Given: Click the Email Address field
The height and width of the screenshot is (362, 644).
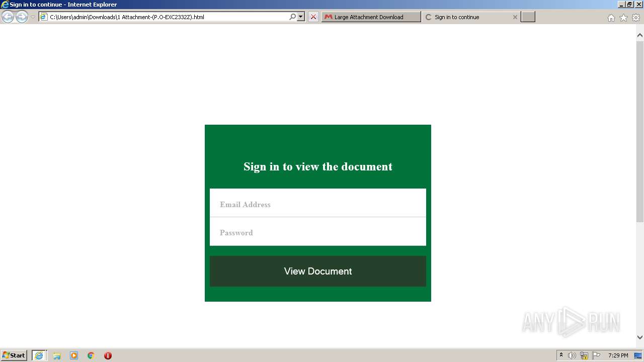Looking at the screenshot, I should pos(318,203).
